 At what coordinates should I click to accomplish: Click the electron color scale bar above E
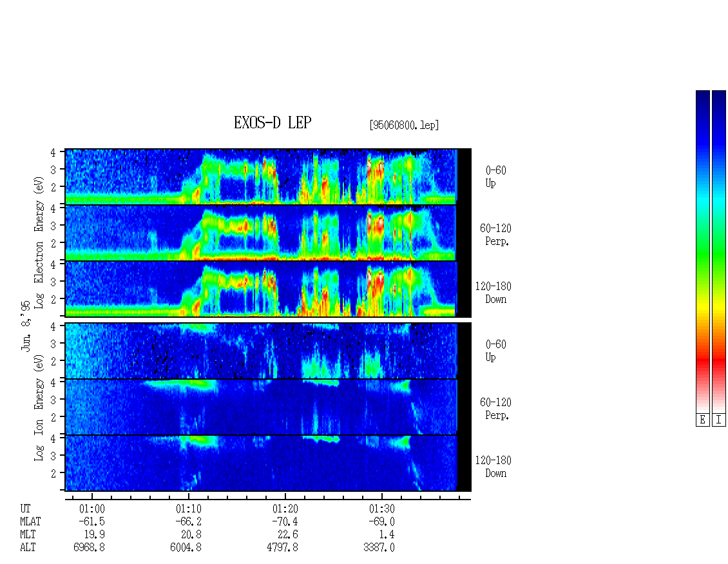702,251
